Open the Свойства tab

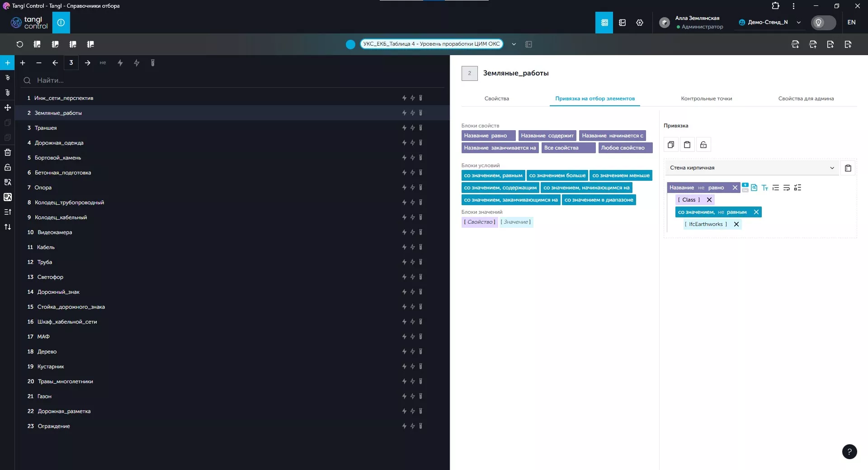click(x=496, y=99)
